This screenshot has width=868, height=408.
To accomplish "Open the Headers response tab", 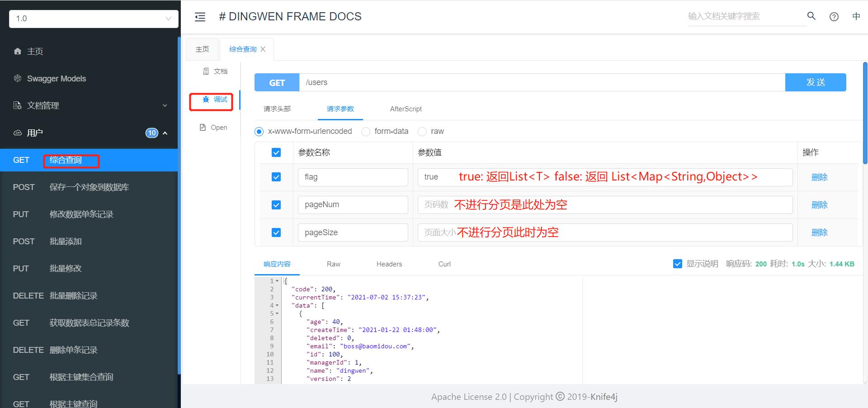I will (x=389, y=264).
